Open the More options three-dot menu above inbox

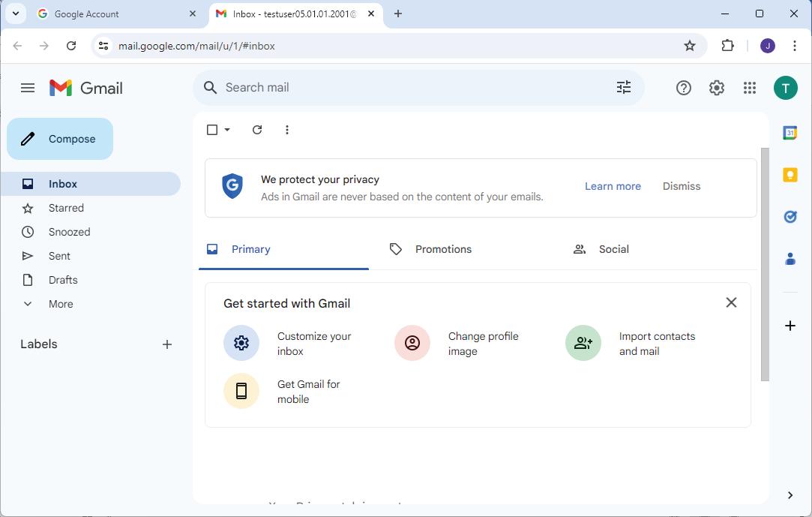(287, 130)
